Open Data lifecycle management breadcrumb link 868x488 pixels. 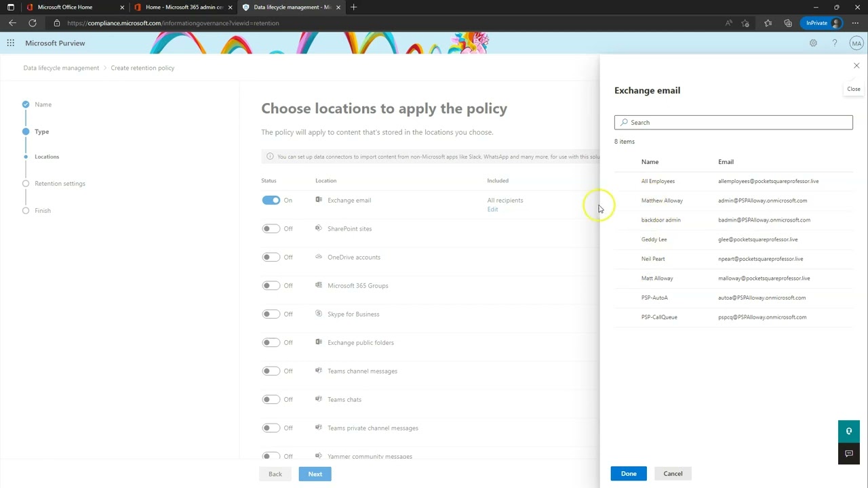(x=61, y=68)
